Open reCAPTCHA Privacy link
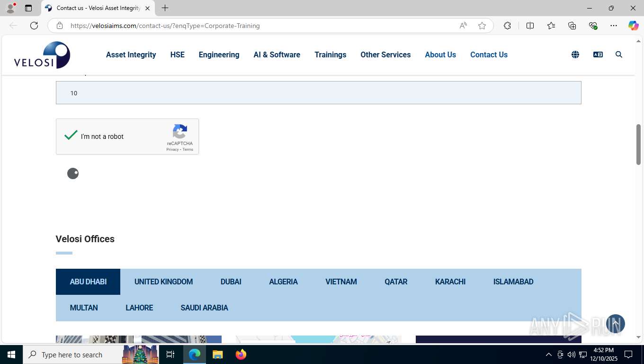644x364 pixels. [172, 149]
